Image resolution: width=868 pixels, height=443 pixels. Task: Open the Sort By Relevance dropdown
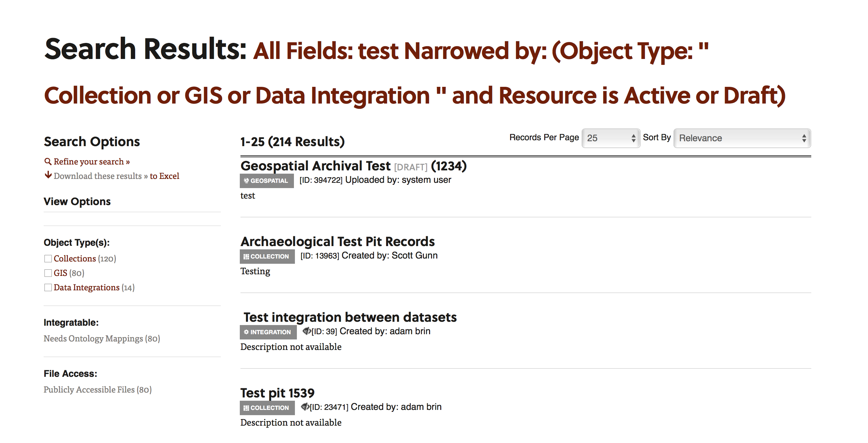click(x=742, y=138)
